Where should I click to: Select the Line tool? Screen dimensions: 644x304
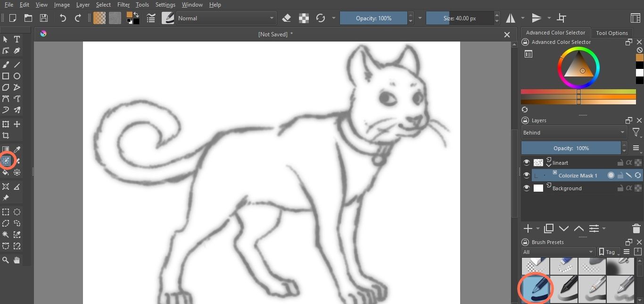tap(17, 65)
